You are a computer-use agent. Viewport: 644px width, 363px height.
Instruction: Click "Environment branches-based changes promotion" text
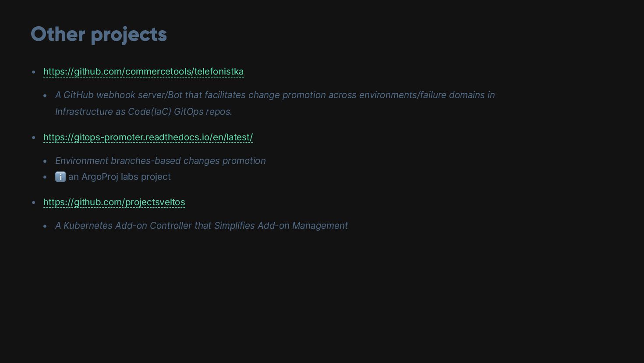click(160, 161)
